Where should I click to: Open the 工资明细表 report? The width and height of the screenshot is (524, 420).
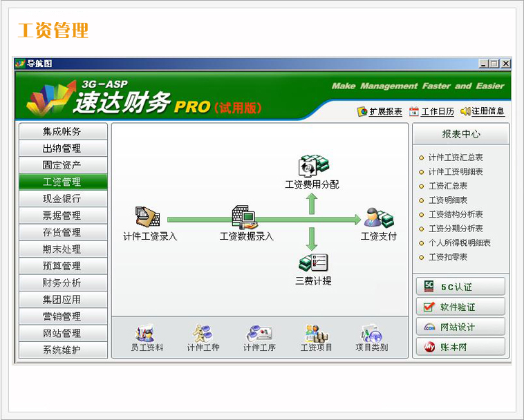[x=448, y=200]
